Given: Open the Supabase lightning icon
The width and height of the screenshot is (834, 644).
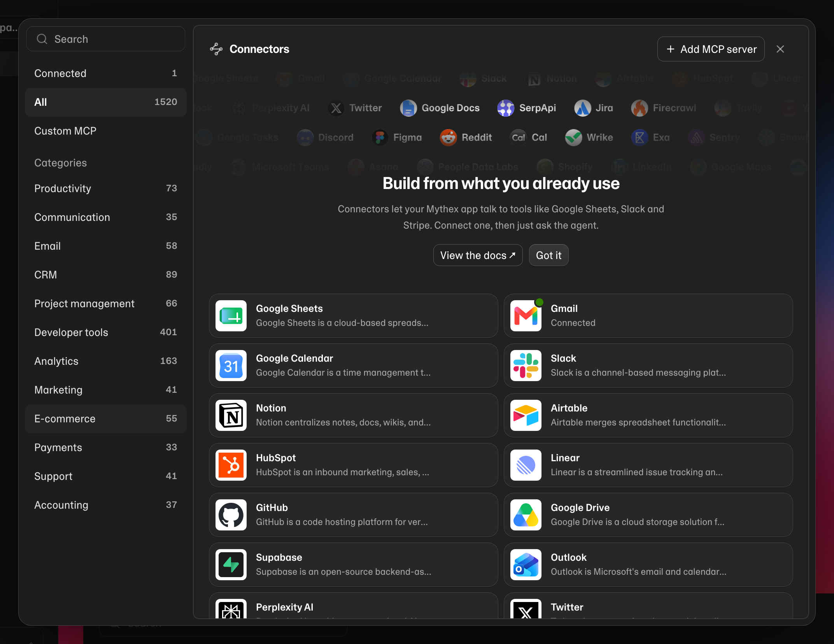Looking at the screenshot, I should pyautogui.click(x=231, y=565).
